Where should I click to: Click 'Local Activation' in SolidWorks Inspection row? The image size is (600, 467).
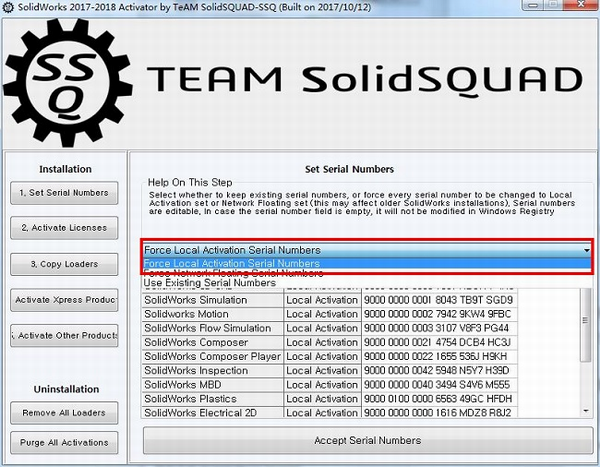323,371
